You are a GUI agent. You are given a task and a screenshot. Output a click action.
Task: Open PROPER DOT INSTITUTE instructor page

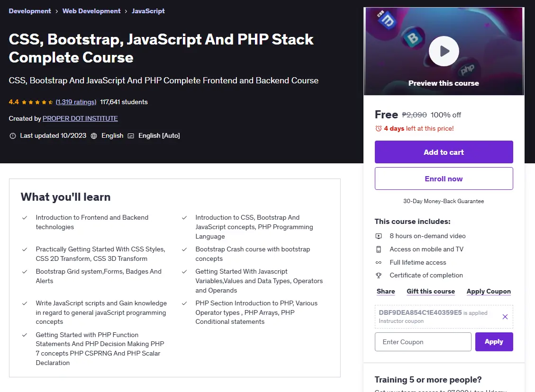point(80,118)
